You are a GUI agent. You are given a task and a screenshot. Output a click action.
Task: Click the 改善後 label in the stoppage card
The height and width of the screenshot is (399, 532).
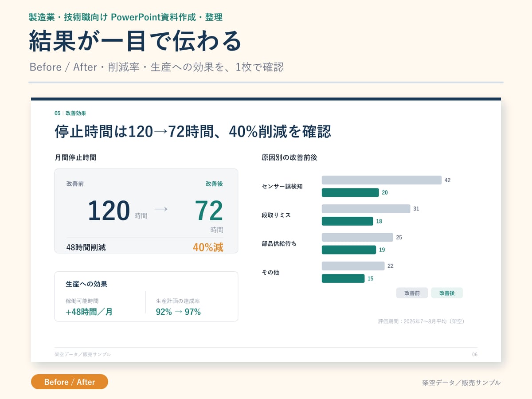tap(214, 184)
